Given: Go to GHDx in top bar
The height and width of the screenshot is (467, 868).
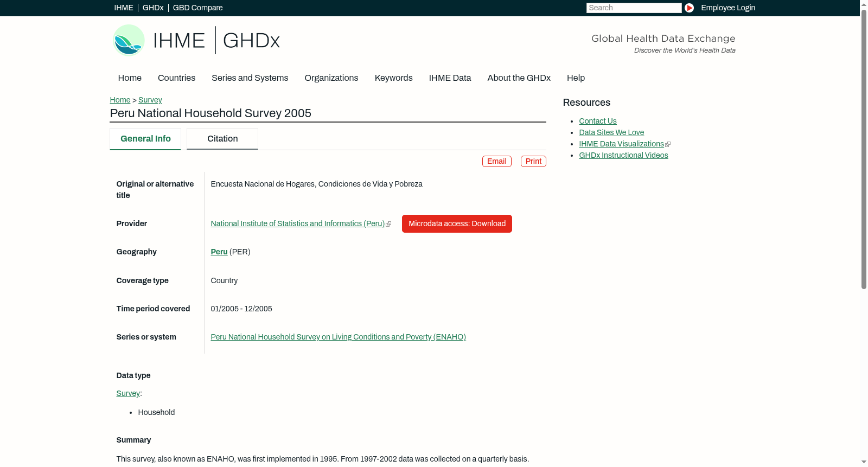Looking at the screenshot, I should tap(153, 8).
